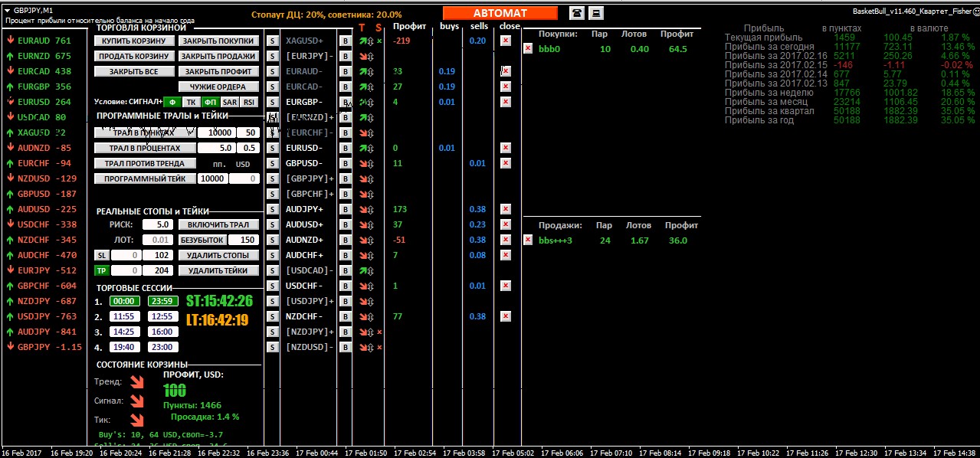
Task: Click the up-down arrows icon in AUDJPY+ row
Action: click(x=369, y=209)
